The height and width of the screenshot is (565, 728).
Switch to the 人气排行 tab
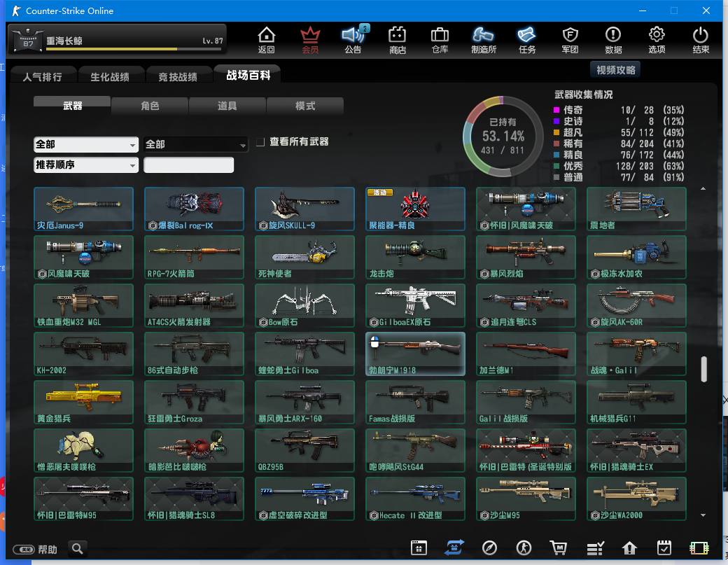click(43, 76)
